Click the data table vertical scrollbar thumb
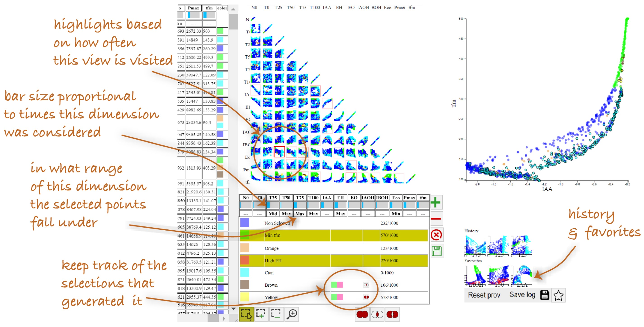The height and width of the screenshot is (327, 644). [x=233, y=21]
